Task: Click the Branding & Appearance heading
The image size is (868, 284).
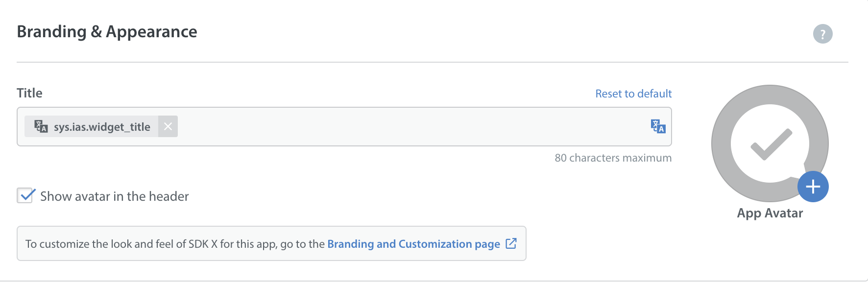Action: pyautogui.click(x=107, y=32)
